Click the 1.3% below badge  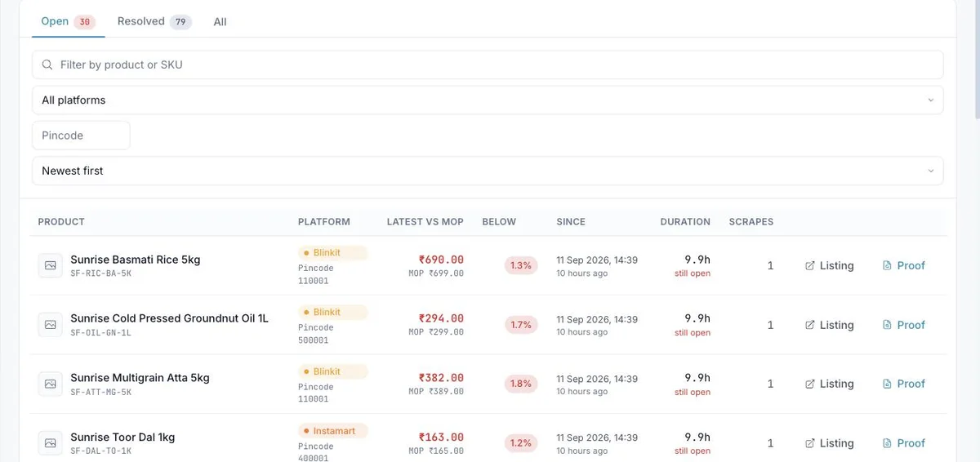(x=521, y=265)
